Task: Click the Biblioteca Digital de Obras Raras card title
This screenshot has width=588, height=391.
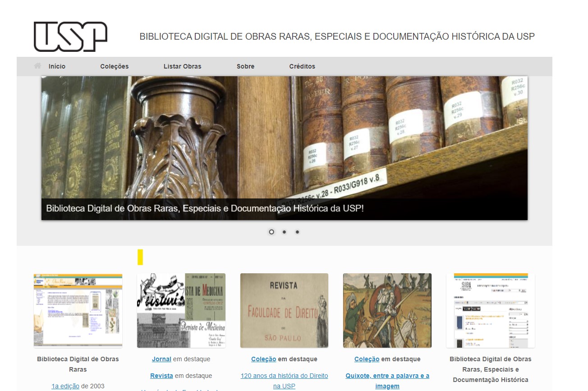Action: pyautogui.click(x=78, y=364)
